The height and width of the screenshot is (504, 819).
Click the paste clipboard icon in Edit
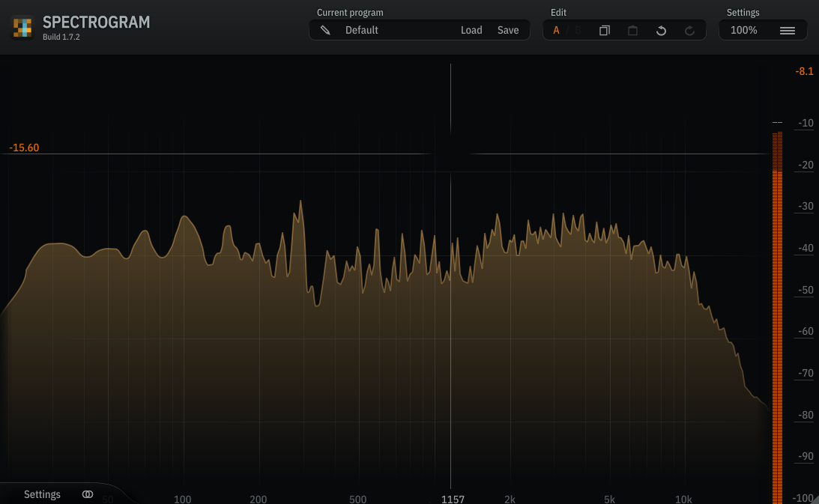coord(632,31)
